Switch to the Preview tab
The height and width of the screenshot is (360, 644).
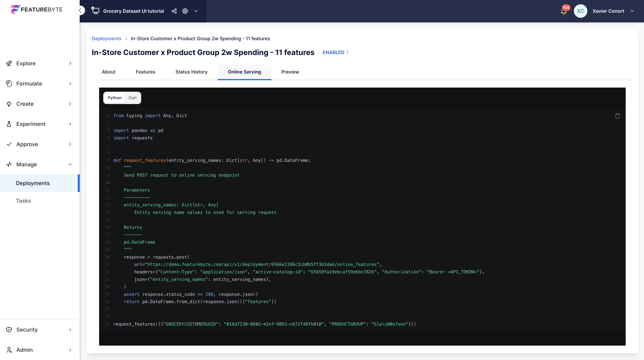pos(290,72)
